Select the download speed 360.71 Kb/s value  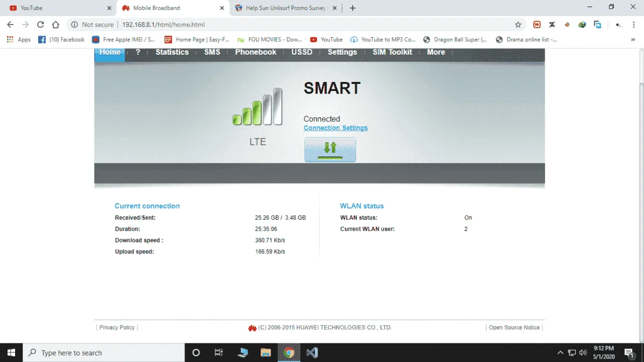[270, 240]
